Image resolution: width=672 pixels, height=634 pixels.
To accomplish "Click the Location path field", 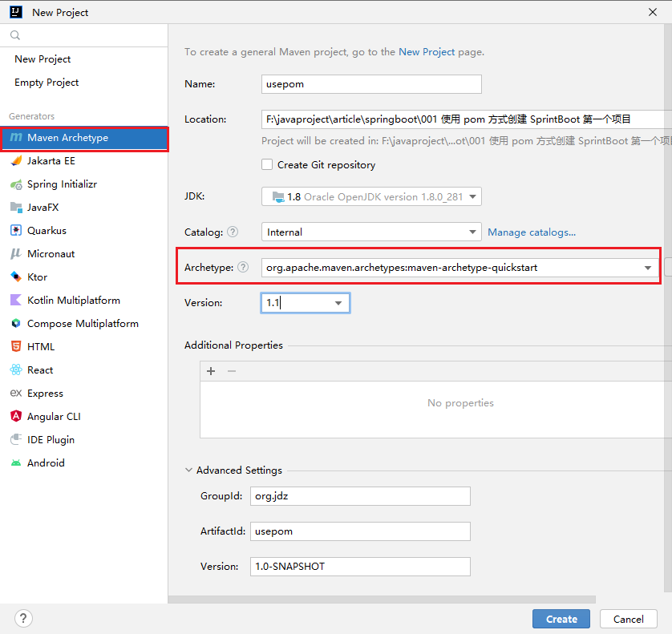I will (467, 119).
